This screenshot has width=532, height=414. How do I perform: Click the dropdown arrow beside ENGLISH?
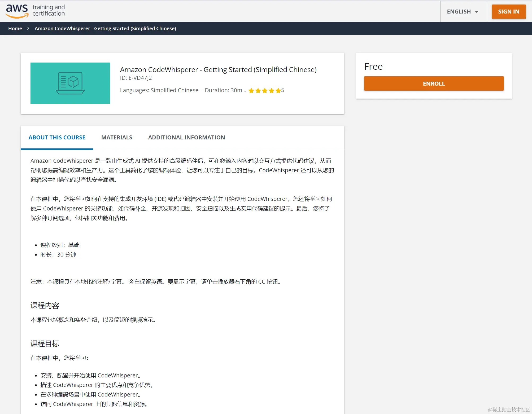[477, 12]
